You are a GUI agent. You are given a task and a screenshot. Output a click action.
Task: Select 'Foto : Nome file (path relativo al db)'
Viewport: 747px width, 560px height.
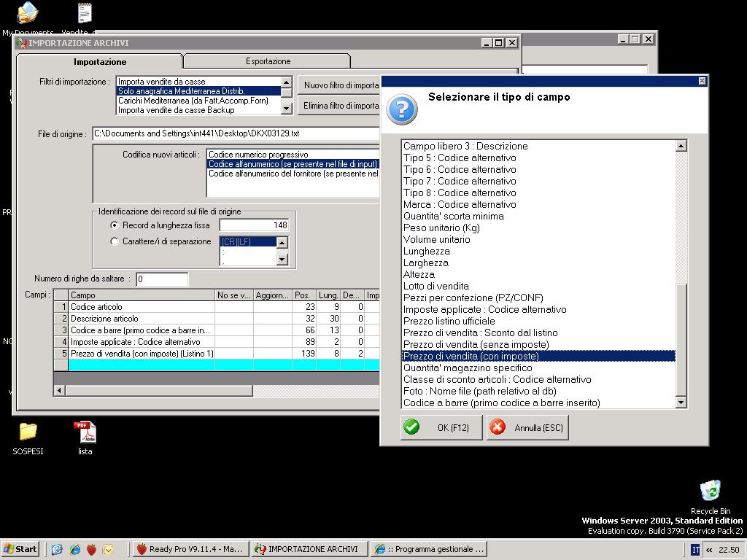(539, 391)
